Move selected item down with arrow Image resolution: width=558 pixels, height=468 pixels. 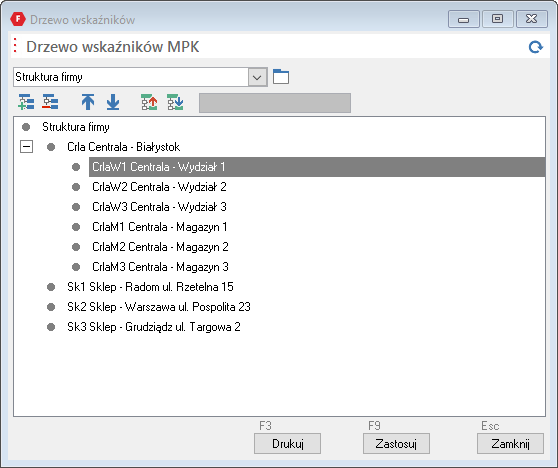click(113, 102)
